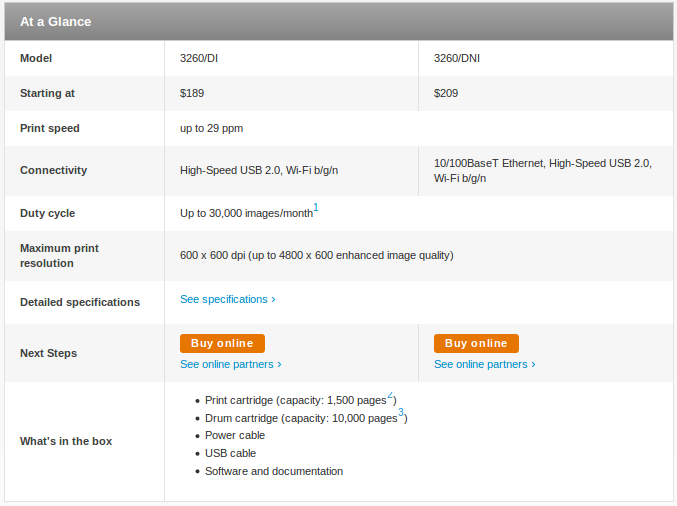The width and height of the screenshot is (677, 506).
Task: Click the USB cable list item
Action: 230,453
